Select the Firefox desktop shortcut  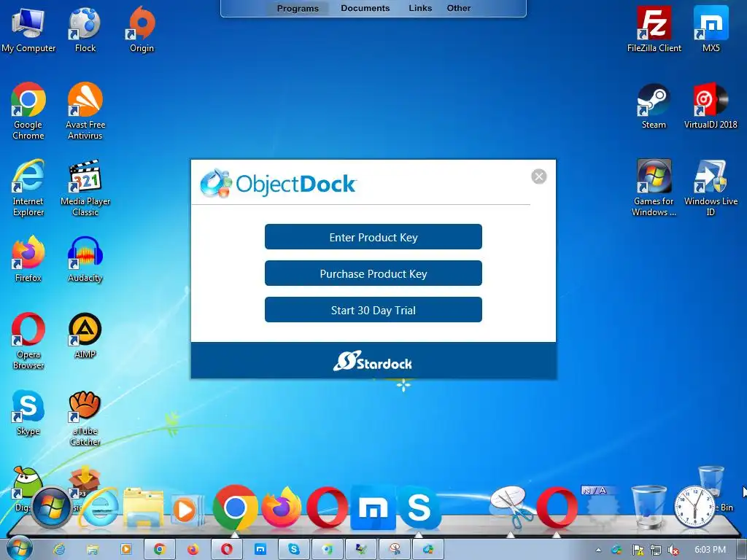click(28, 260)
